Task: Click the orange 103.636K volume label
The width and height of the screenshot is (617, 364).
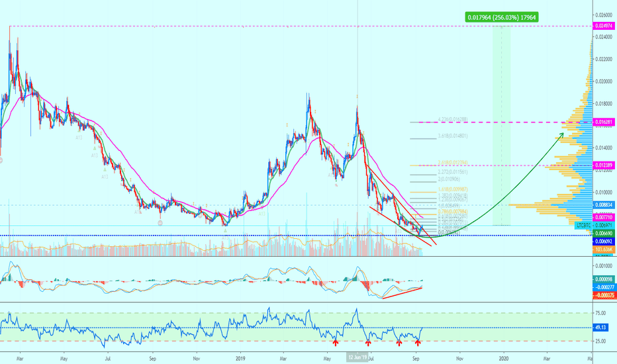Action: click(x=604, y=250)
